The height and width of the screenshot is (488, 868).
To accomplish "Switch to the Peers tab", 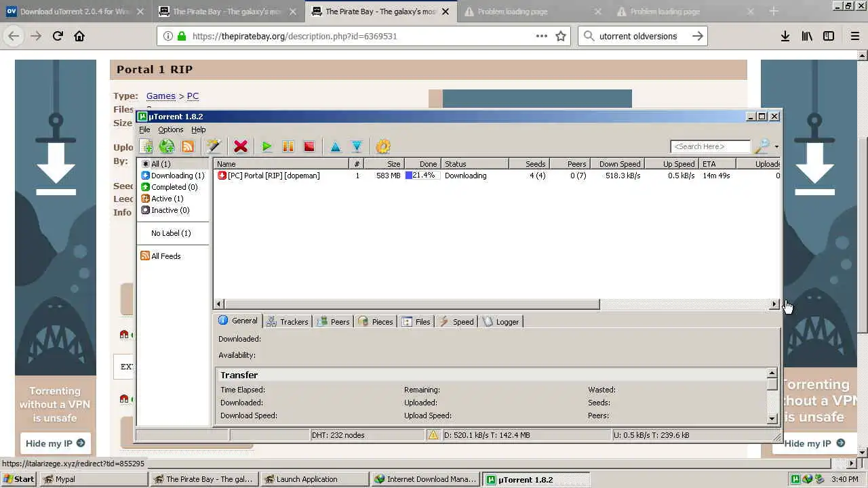I will pos(333,322).
